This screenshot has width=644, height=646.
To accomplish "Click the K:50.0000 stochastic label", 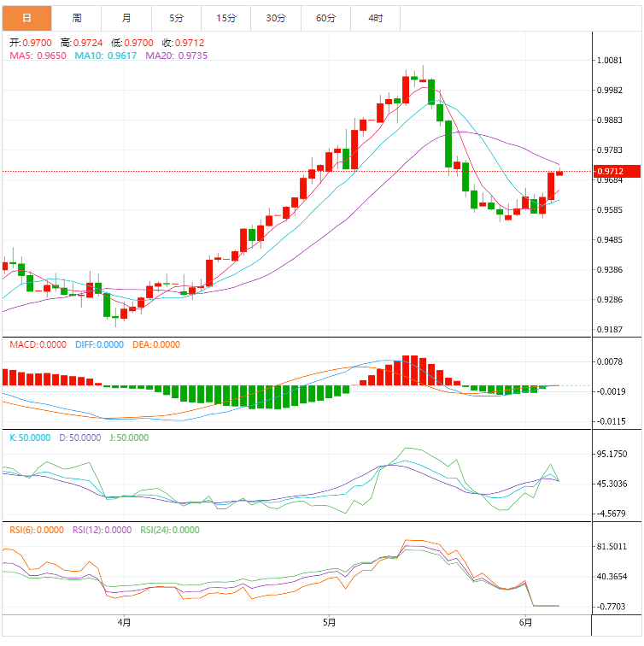I will pos(30,438).
